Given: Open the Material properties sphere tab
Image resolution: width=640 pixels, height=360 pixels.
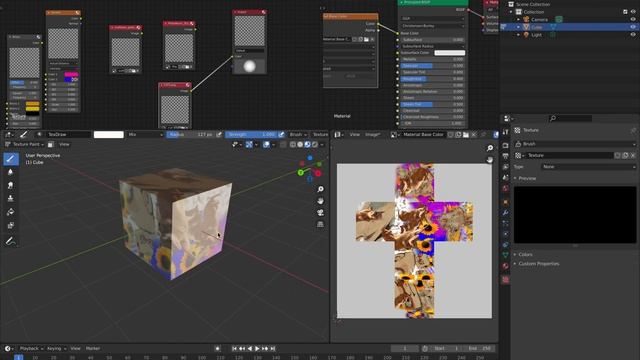Looking at the screenshot, I should coord(505,266).
